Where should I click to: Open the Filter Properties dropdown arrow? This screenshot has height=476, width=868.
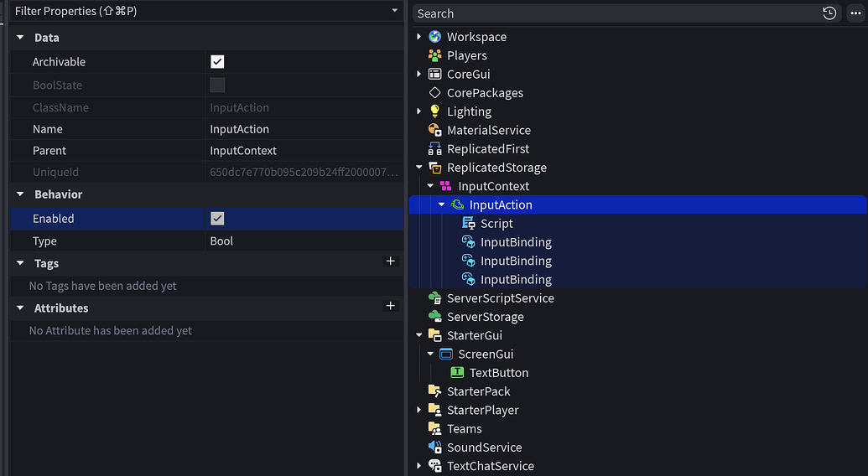tap(394, 11)
